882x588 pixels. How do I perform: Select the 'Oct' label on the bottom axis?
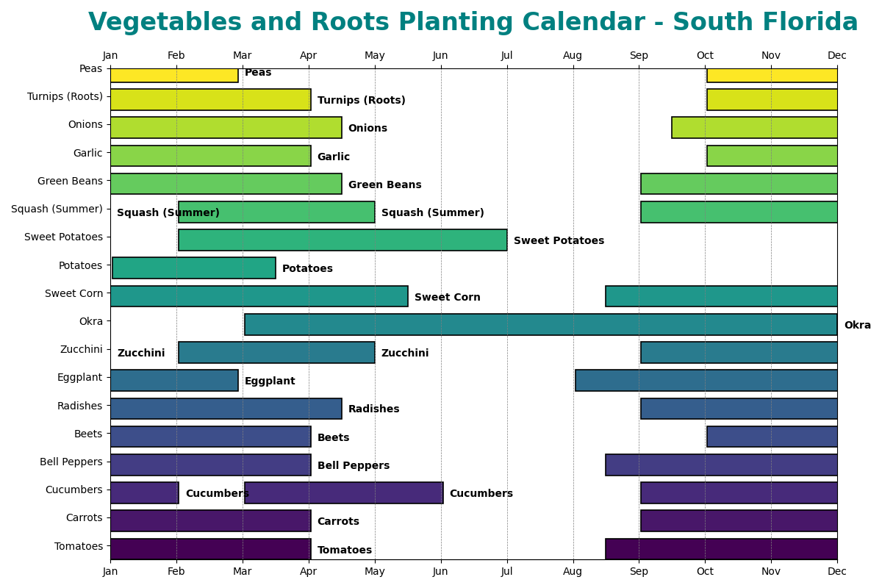point(705,570)
